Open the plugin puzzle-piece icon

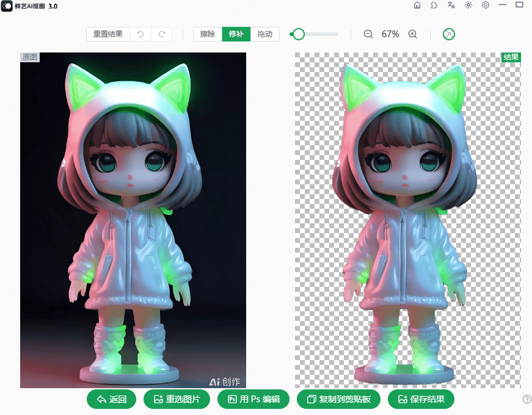434,5
